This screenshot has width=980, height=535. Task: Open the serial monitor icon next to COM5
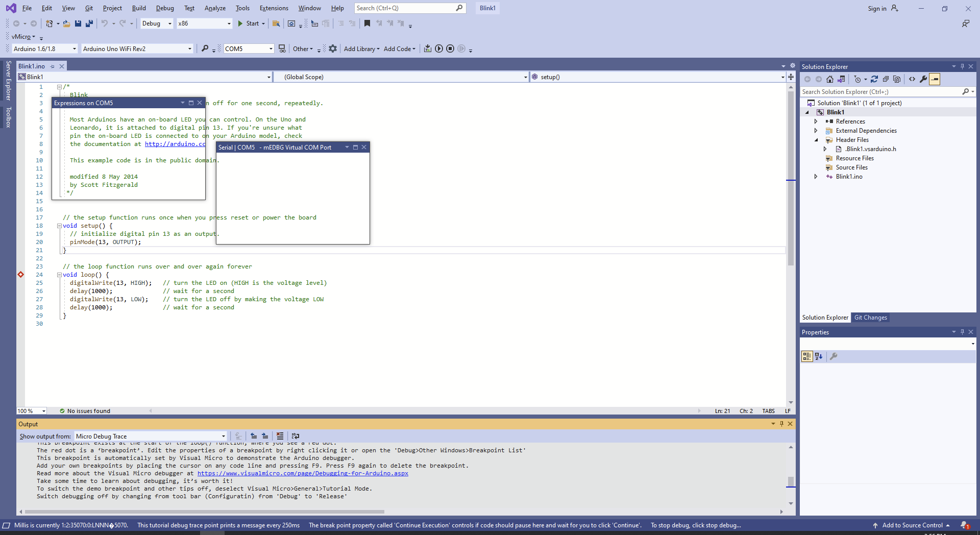coord(282,48)
